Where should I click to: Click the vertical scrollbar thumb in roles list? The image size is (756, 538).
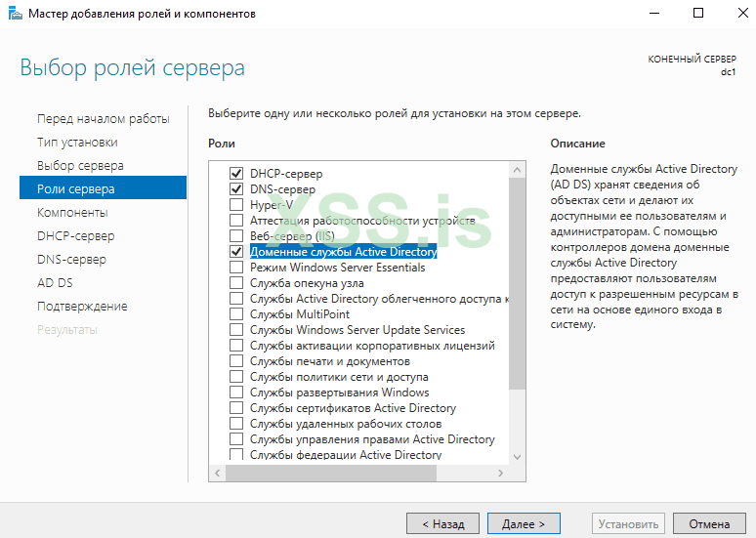[518, 283]
